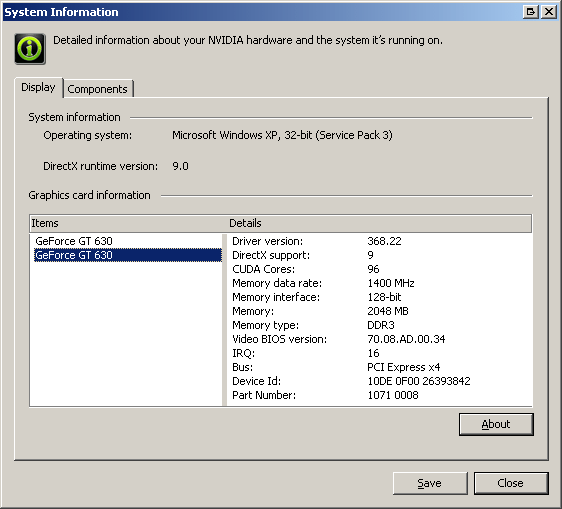Switch to the Components tab
Screen dimensions: 562x509
[x=97, y=89]
